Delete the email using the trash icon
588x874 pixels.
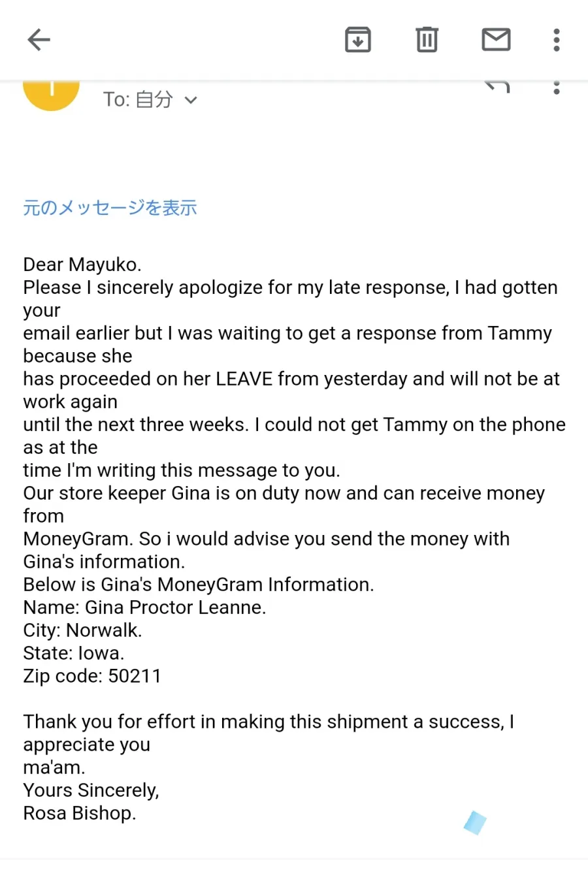427,40
